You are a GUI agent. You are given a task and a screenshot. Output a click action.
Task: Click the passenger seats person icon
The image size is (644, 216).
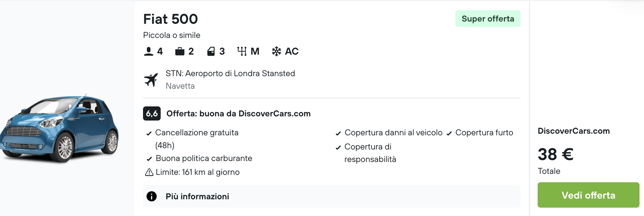click(x=148, y=51)
